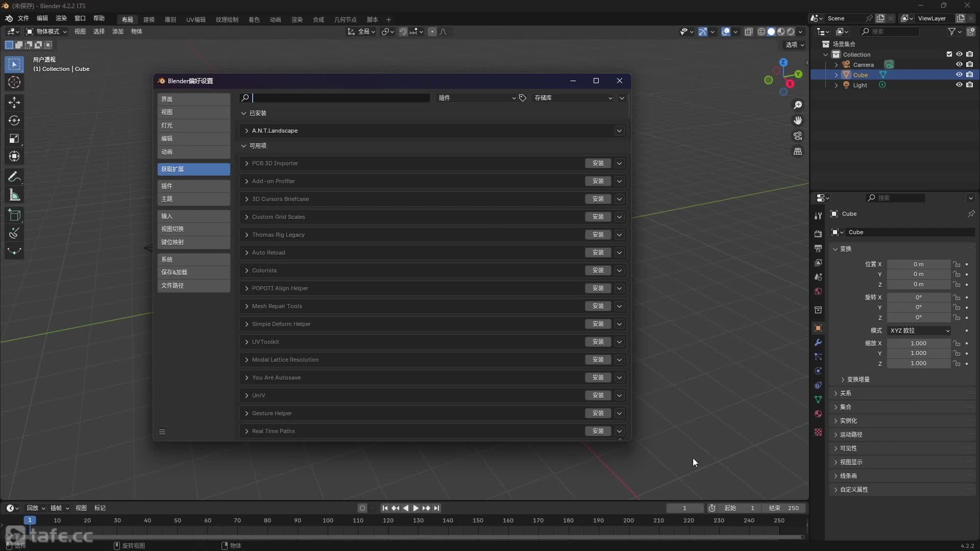Select the Move tool
The image size is (980, 551).
14,103
